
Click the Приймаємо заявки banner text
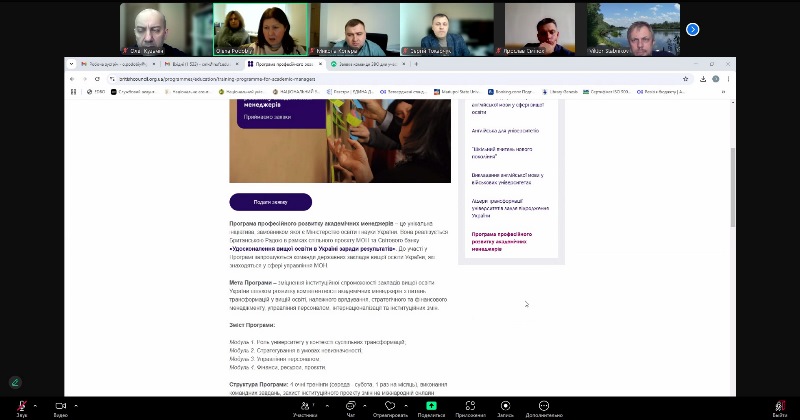coord(267,117)
